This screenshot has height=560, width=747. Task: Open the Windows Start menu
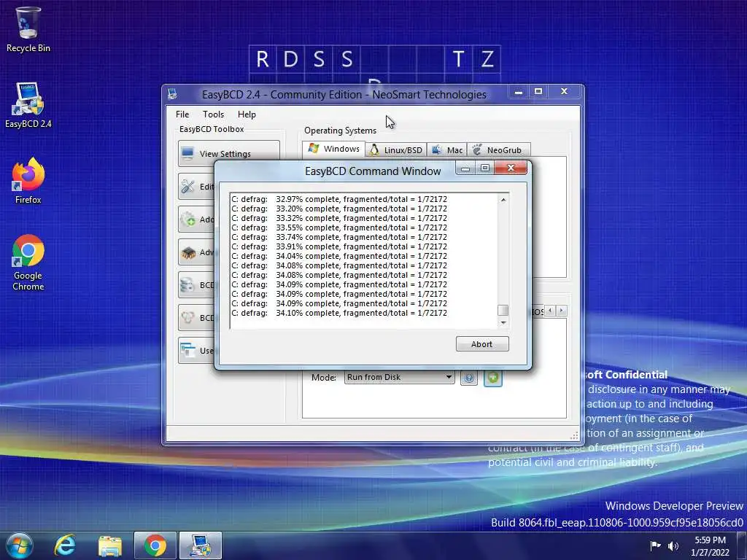coord(19,545)
